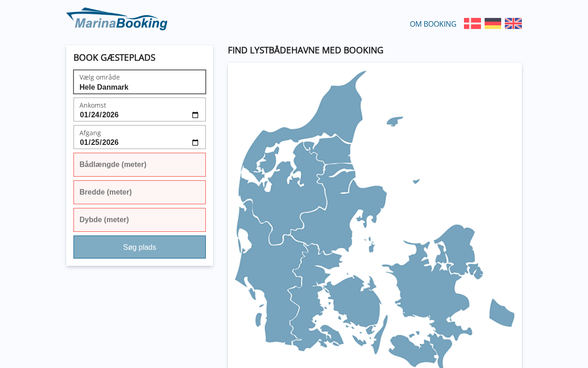
Task: Click the Bådlængde (meter) field
Action: pos(140,165)
